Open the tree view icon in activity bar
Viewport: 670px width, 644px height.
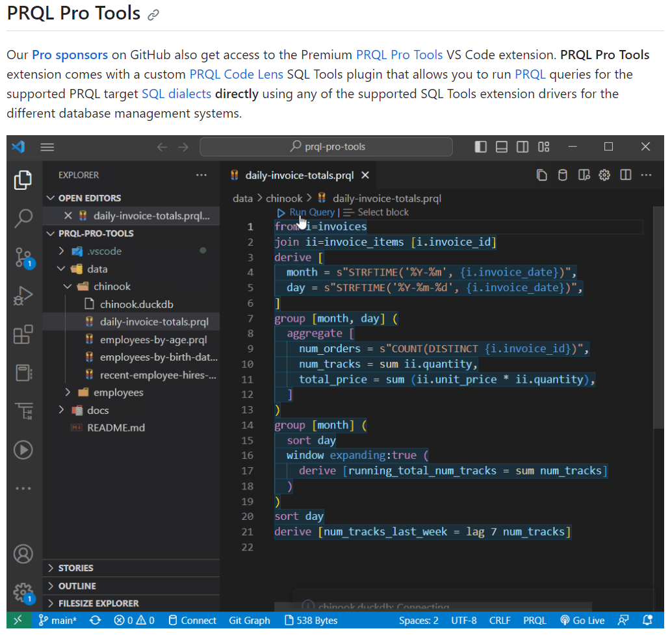tap(23, 411)
